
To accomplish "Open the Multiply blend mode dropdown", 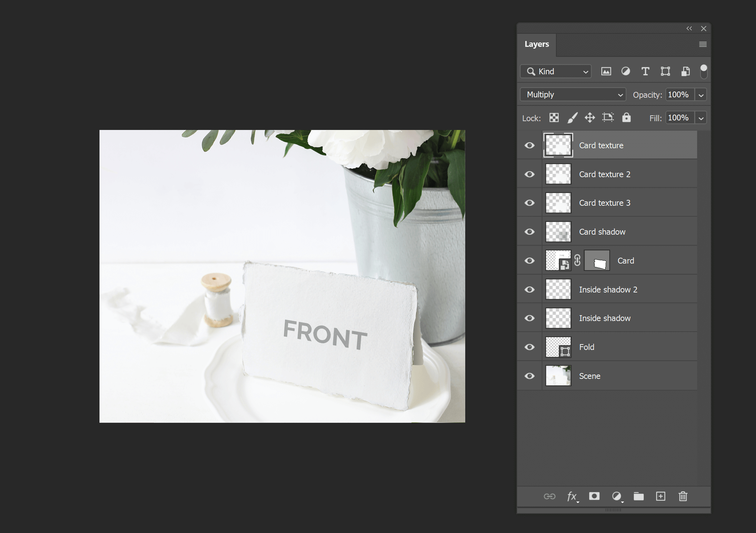I will click(x=572, y=94).
